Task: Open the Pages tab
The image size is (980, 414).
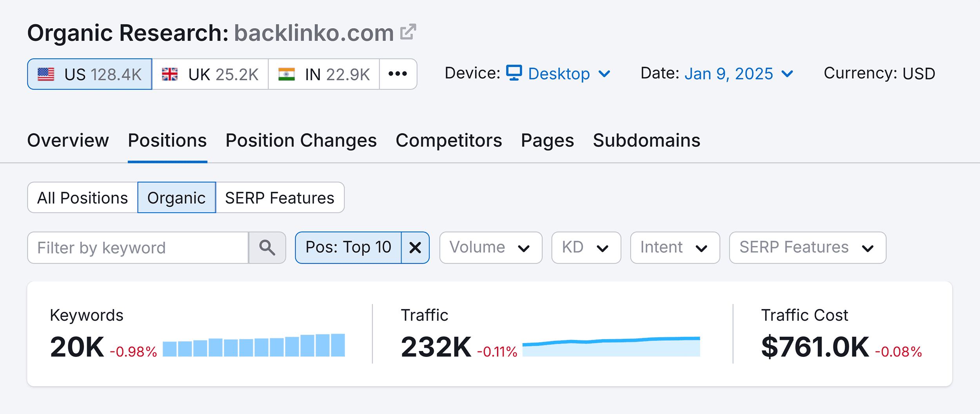Action: tap(548, 140)
